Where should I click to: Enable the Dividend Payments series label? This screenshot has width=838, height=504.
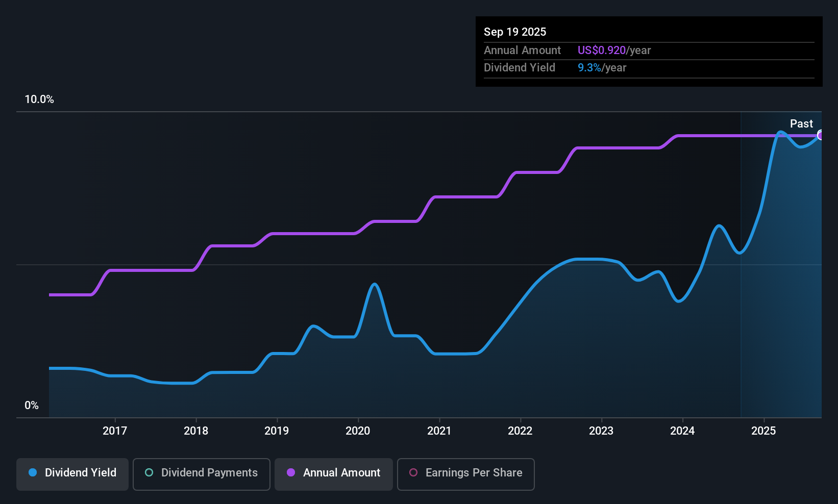(x=209, y=473)
